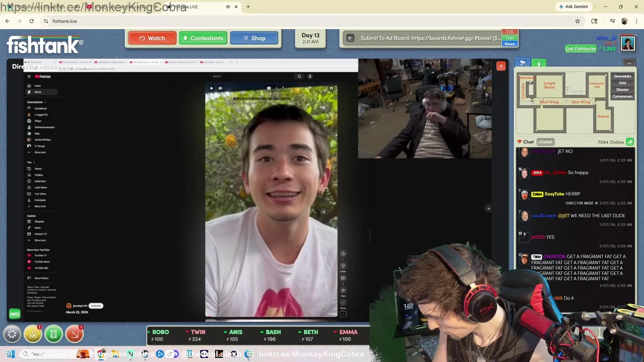Screen dimensions: 644x362
Task: Click the Jungle Room on the map
Action: 549,85
